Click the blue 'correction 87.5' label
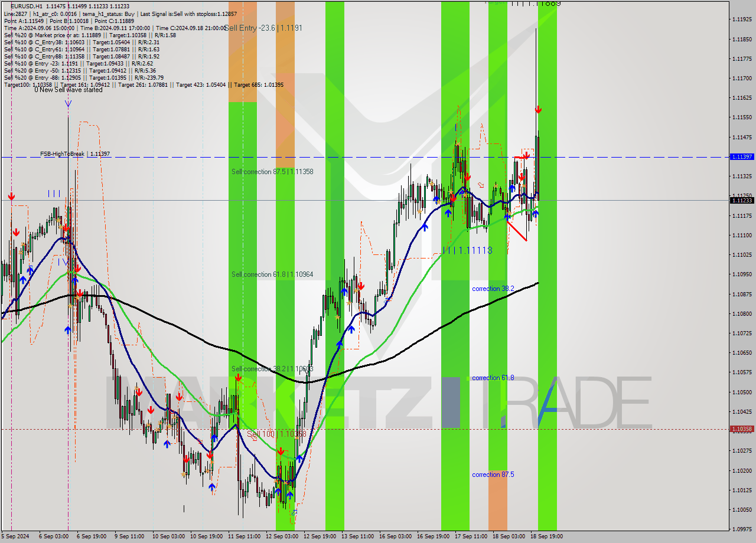The width and height of the screenshot is (756, 543). tap(493, 475)
